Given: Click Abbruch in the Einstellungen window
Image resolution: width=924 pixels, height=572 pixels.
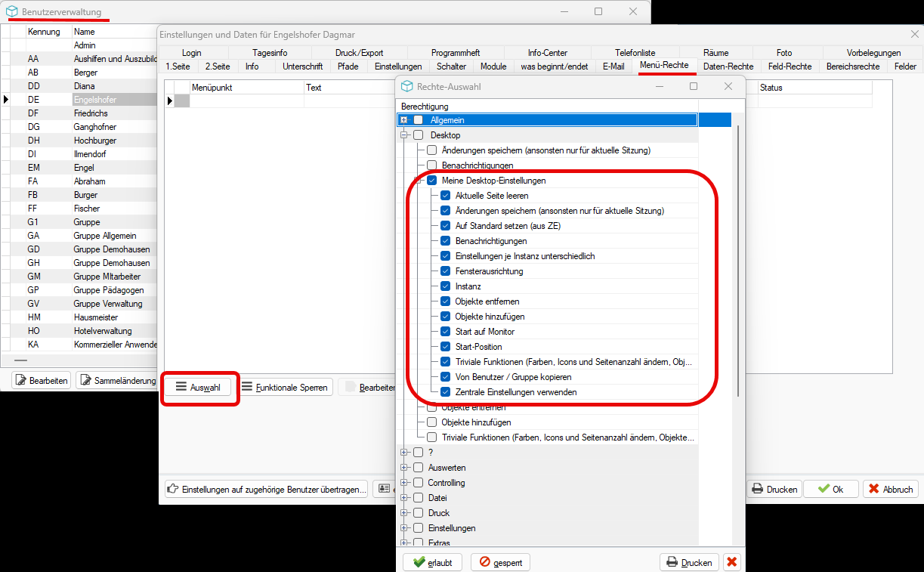Looking at the screenshot, I should click(890, 489).
